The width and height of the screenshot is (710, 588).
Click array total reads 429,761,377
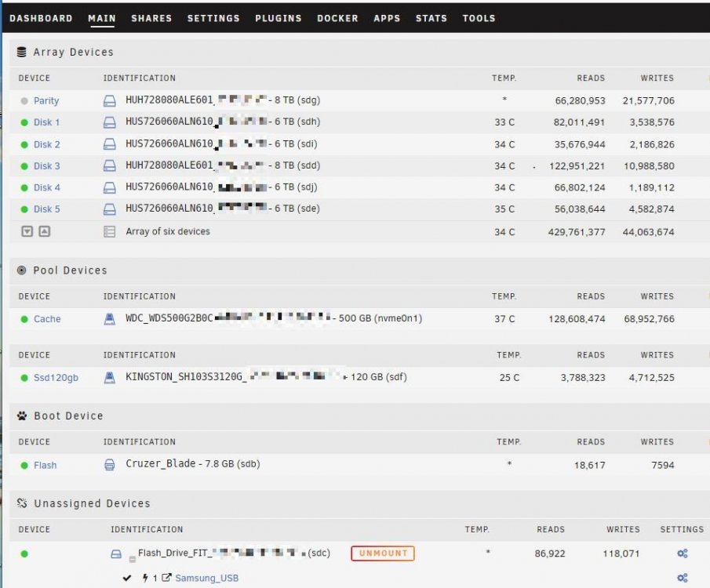[x=577, y=232]
